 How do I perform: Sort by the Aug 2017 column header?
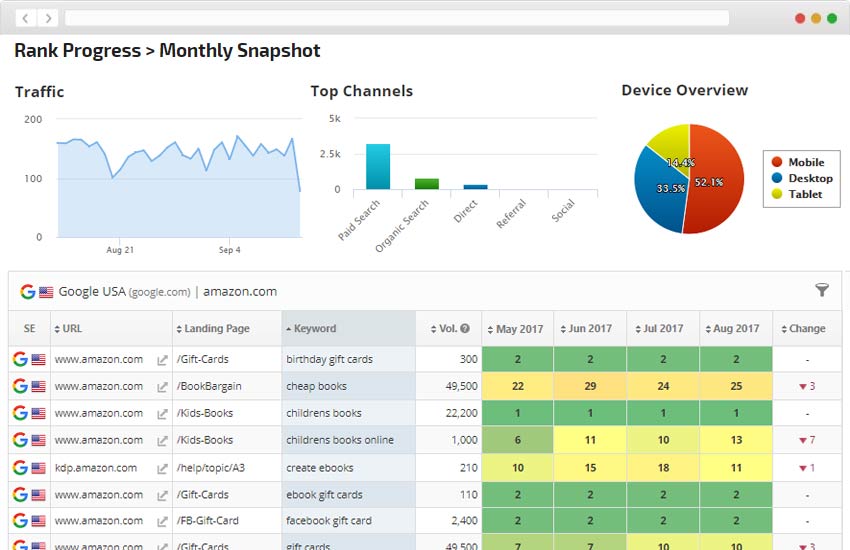(736, 329)
